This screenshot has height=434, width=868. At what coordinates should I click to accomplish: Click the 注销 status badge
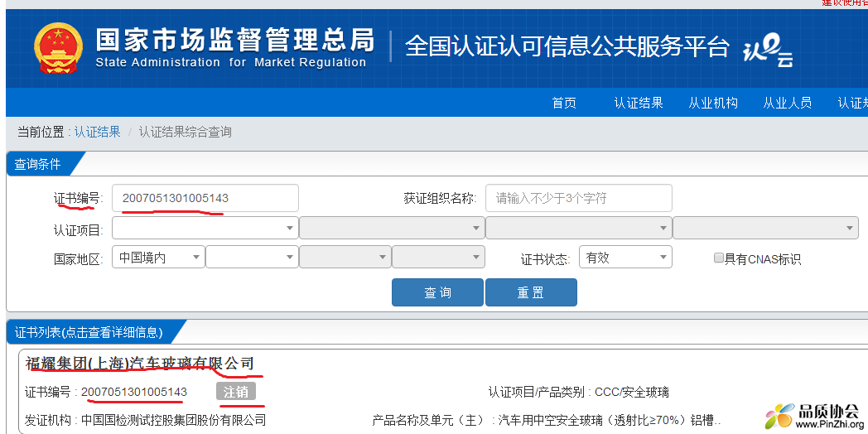pos(236,392)
